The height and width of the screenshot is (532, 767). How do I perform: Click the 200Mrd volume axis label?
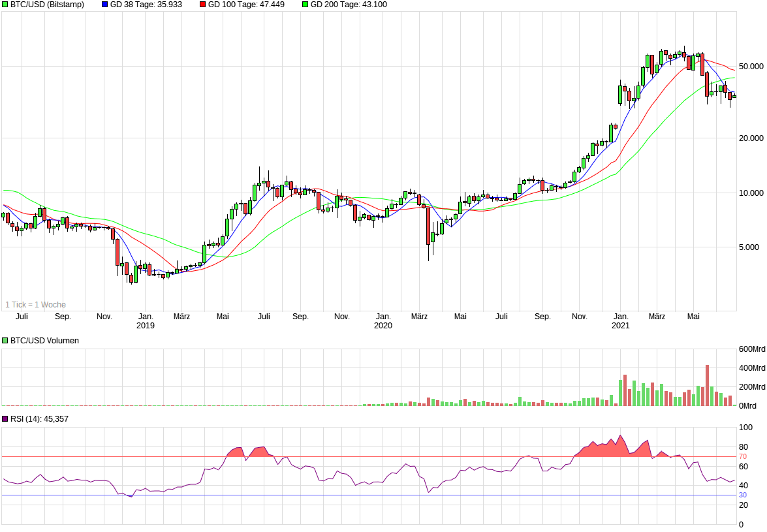pyautogui.click(x=752, y=387)
